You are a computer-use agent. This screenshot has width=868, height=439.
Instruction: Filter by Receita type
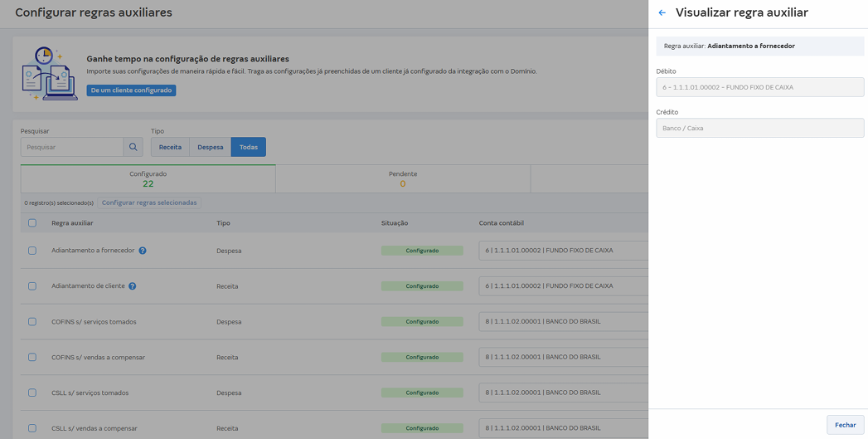point(170,147)
